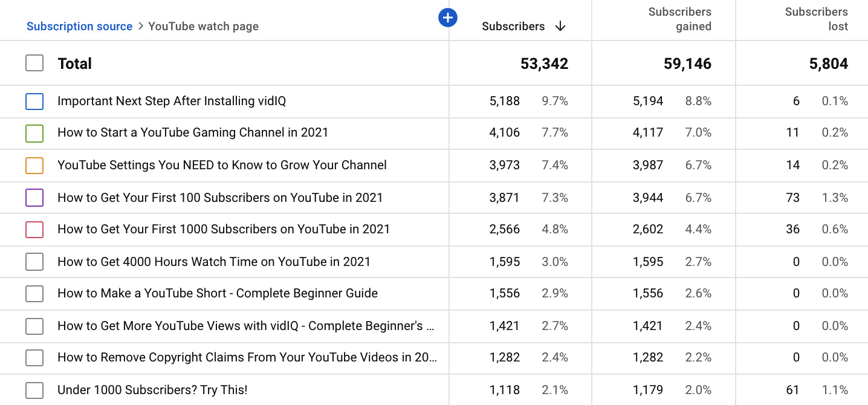Uncheck red checkbox for First 1000 Subscribers

[34, 230]
